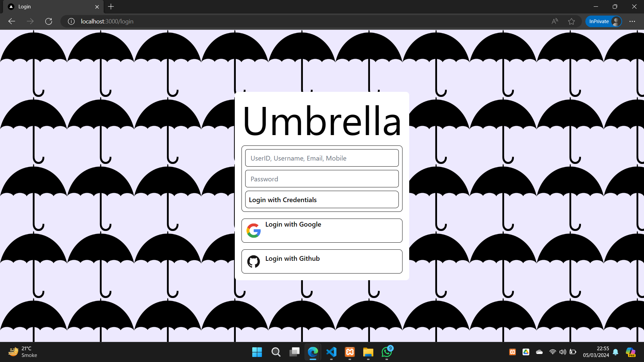Viewport: 644px width, 362px height.
Task: Open Visual Studio Code from taskbar
Action: pos(331,352)
